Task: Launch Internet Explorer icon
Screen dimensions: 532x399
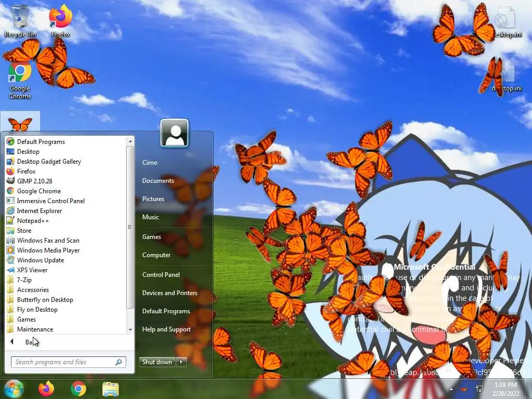Action: (10, 210)
